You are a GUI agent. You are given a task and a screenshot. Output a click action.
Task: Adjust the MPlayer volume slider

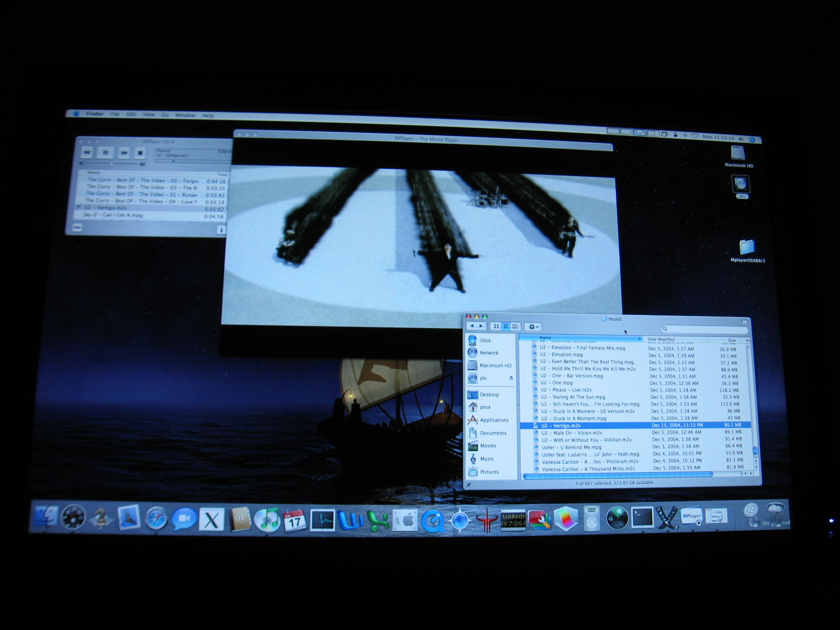[x=110, y=164]
